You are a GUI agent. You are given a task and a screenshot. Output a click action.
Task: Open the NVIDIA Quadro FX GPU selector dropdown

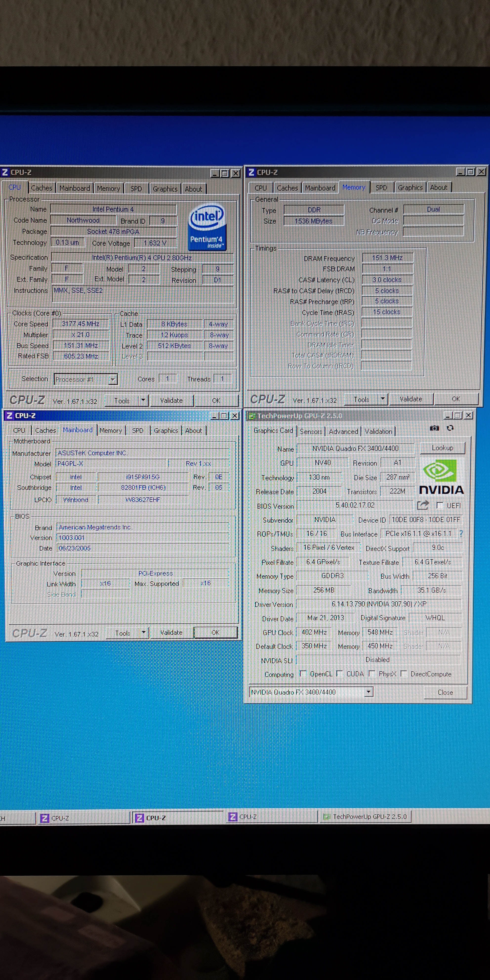(x=368, y=692)
